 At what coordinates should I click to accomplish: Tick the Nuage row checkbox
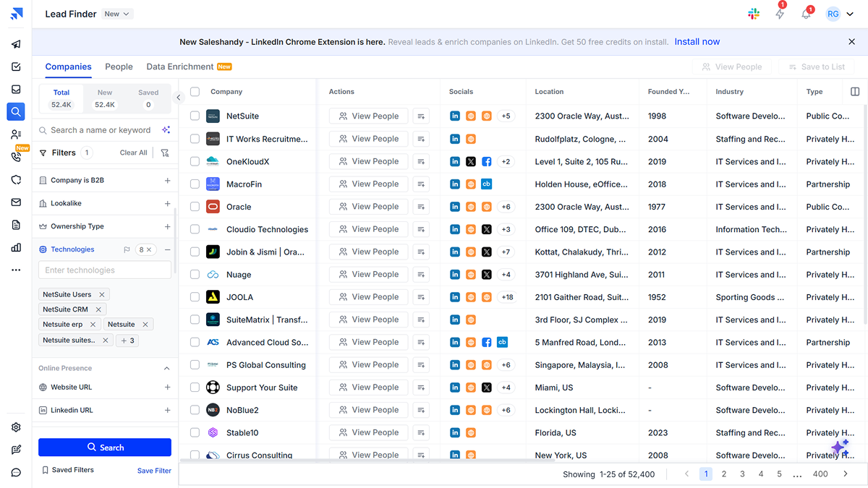click(x=195, y=275)
